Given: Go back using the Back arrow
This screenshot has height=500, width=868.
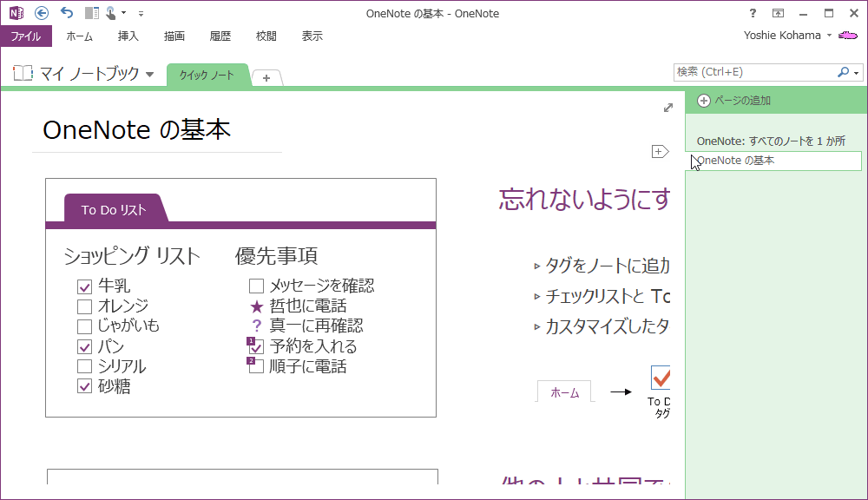Looking at the screenshot, I should click(x=42, y=13).
